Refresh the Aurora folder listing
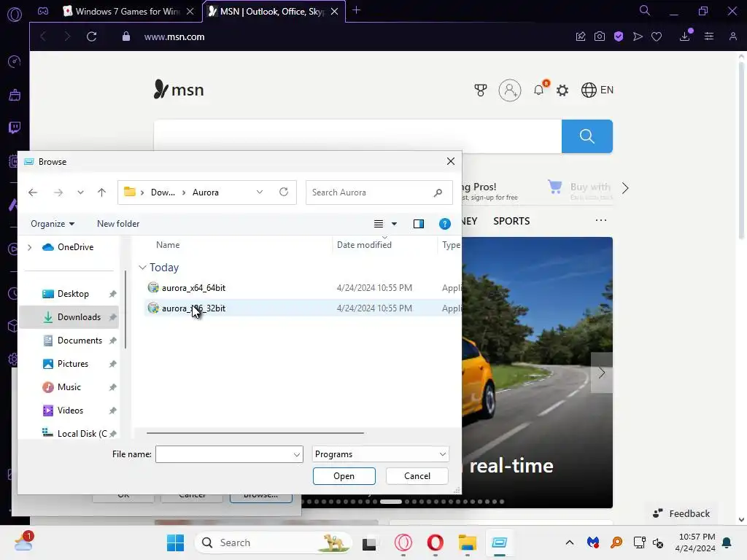 284,192
